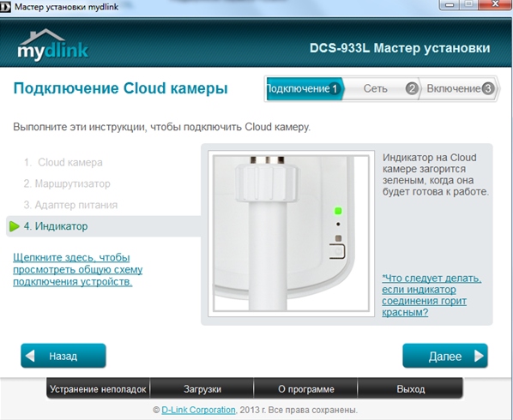Click the Сеть wizard stage 2
513x420 pixels.
point(382,88)
